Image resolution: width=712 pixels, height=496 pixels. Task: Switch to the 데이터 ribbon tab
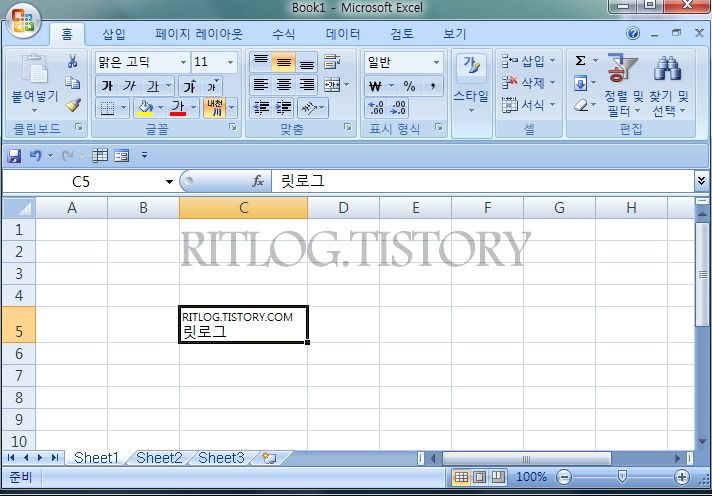point(343,34)
